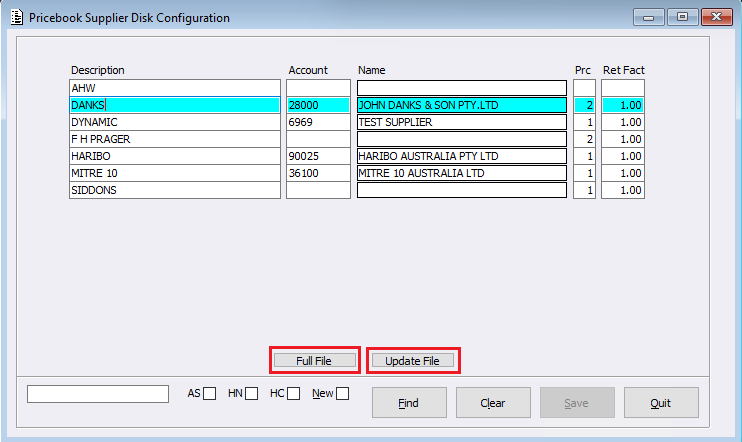This screenshot has width=742, height=442.
Task: Click account field showing 28000
Action: [318, 105]
